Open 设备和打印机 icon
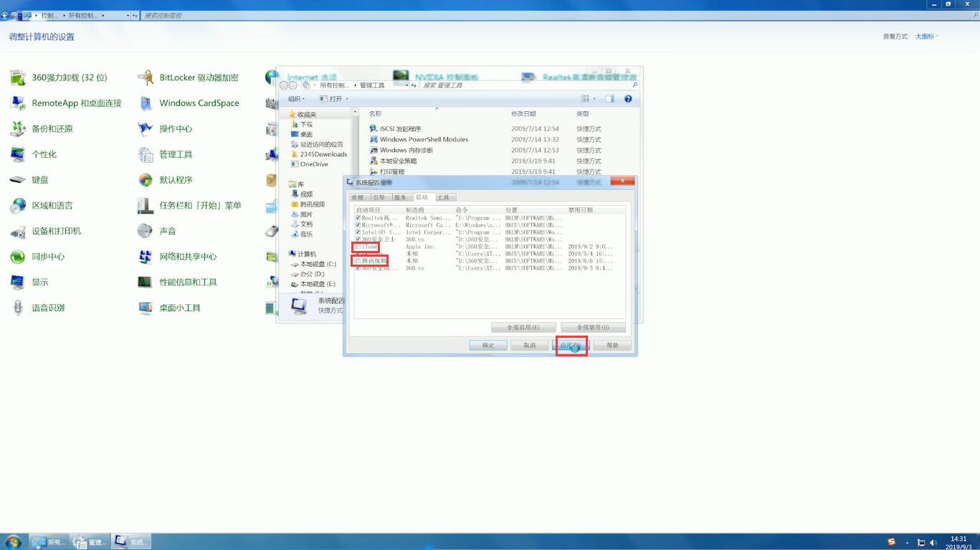Screen dimensions: 980x550 (18, 231)
